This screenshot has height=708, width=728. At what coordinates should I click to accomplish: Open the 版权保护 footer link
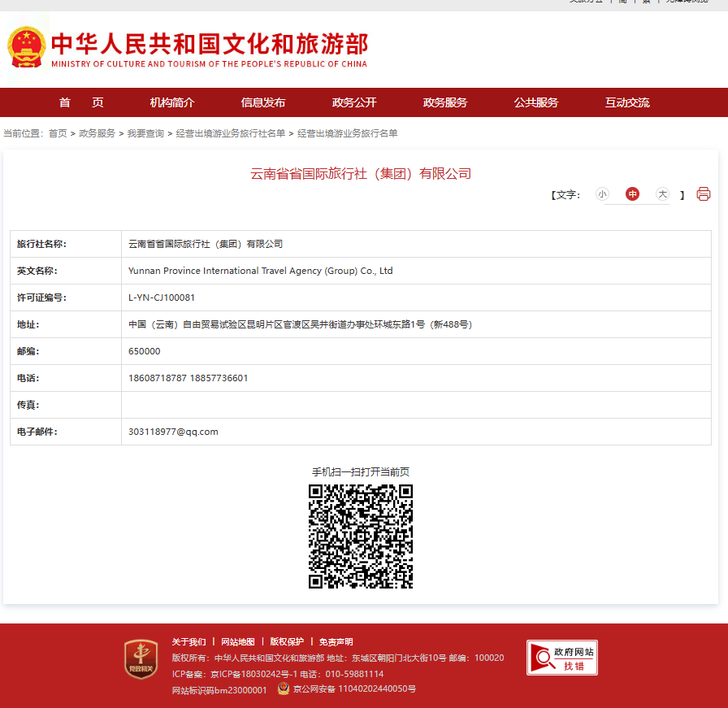tap(287, 642)
